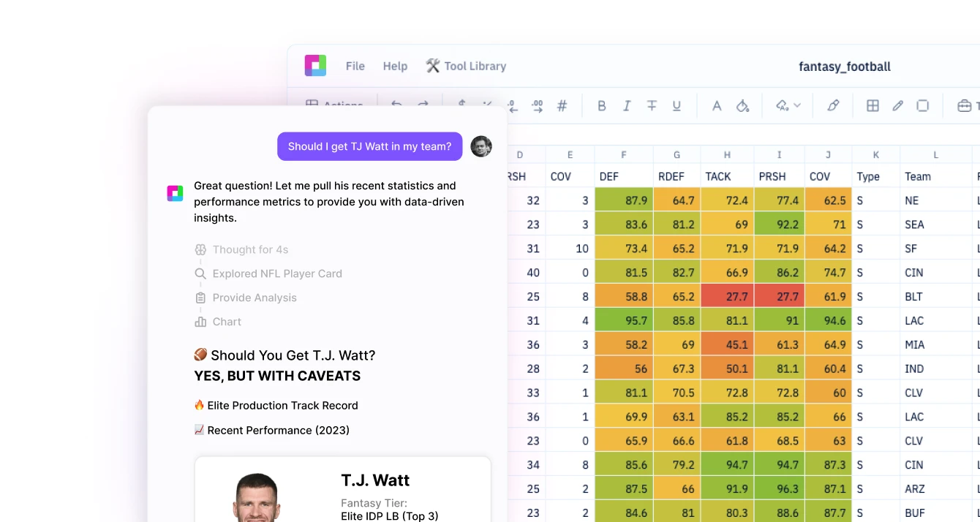980x522 pixels.
Task: Open the fill color bucket tool
Action: click(742, 106)
